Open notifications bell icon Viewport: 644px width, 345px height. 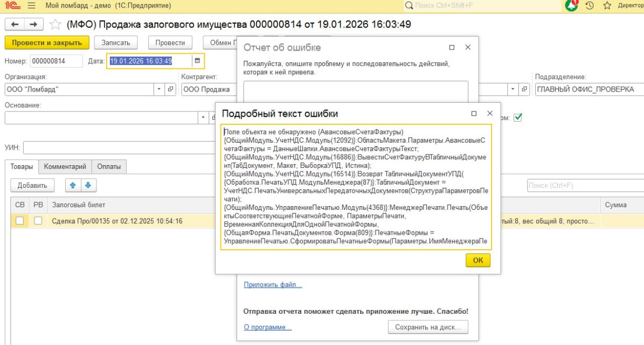[x=571, y=5]
